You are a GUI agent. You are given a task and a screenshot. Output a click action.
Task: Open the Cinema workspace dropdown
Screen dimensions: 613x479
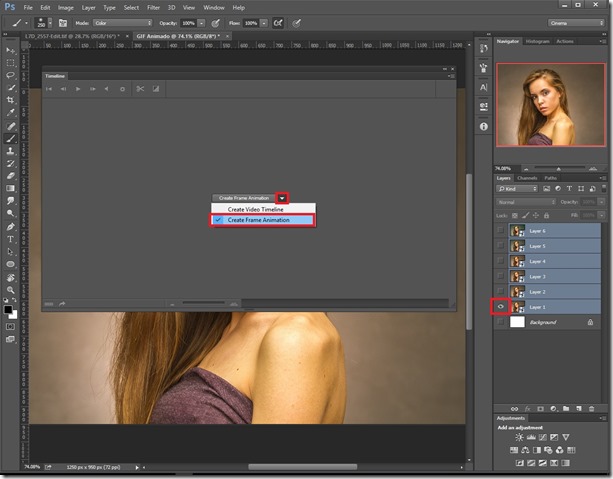pyautogui.click(x=577, y=23)
